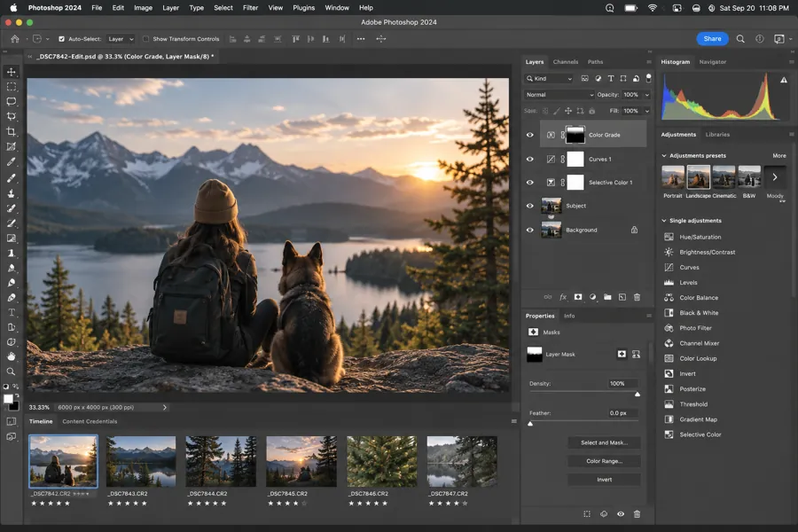This screenshot has width=798, height=532.
Task: Switch to the Libraries tab
Action: (x=717, y=135)
